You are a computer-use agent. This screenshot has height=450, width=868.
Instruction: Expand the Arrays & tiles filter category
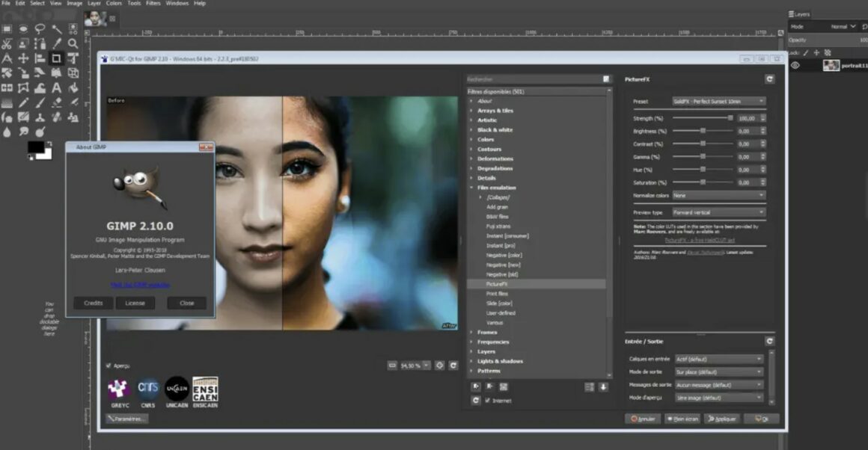point(471,111)
